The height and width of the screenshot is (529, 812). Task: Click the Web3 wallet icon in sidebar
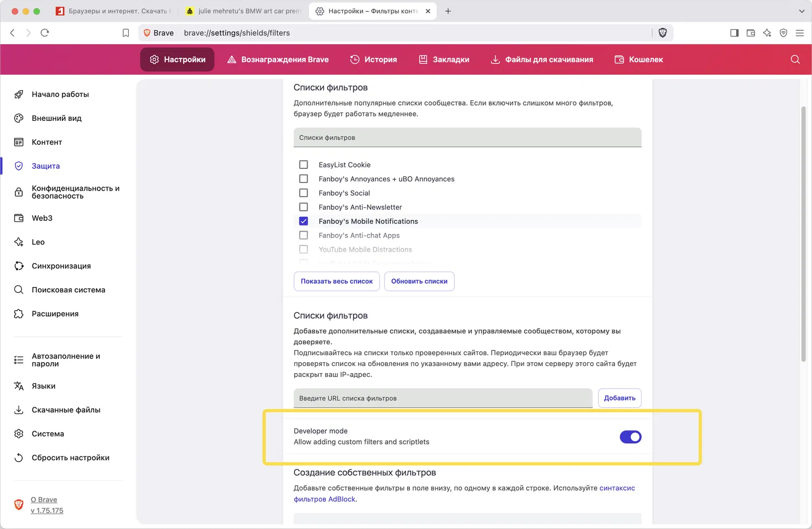(x=19, y=218)
